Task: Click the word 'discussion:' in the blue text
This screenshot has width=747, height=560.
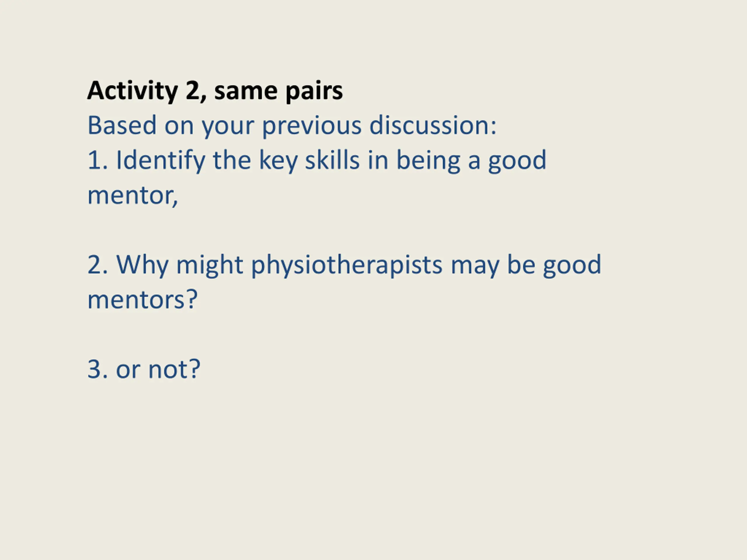Action: click(x=433, y=125)
